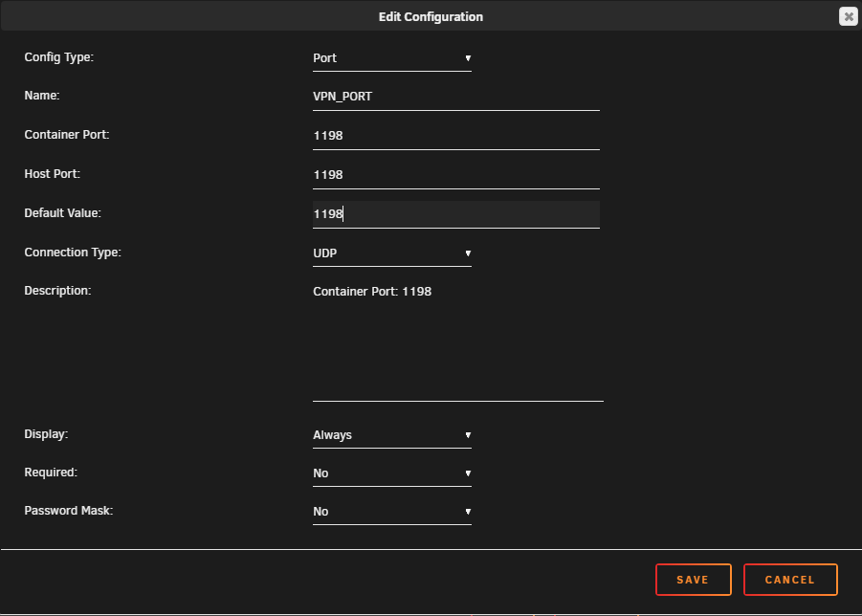862x616 pixels.
Task: Click the Description text area
Action: [458, 341]
